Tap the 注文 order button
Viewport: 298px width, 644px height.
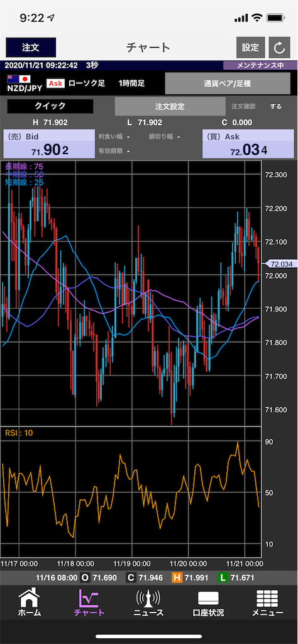tap(31, 47)
